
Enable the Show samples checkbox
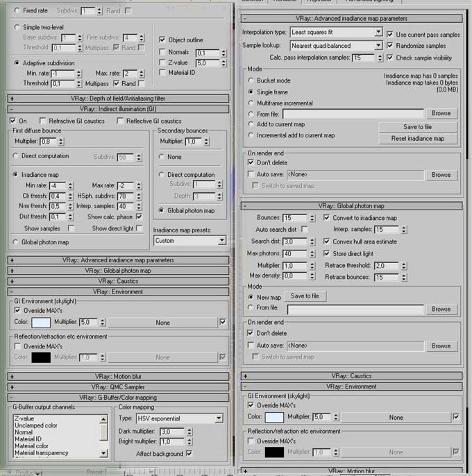pos(71,228)
